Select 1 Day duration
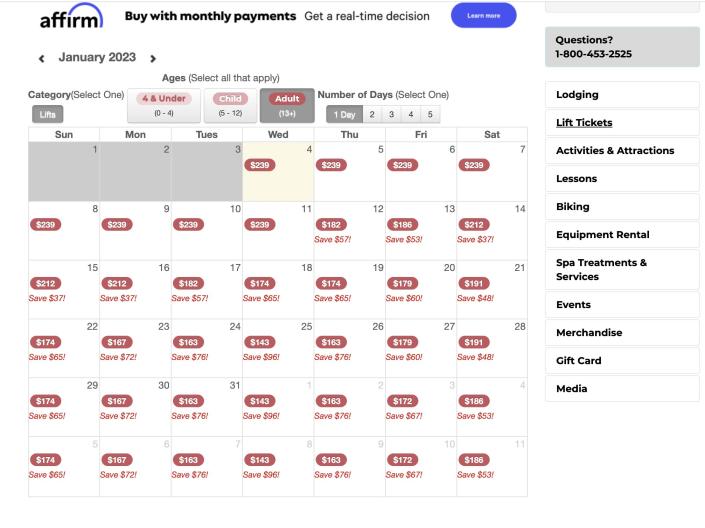Screen dimensions: 705x528 pos(344,115)
